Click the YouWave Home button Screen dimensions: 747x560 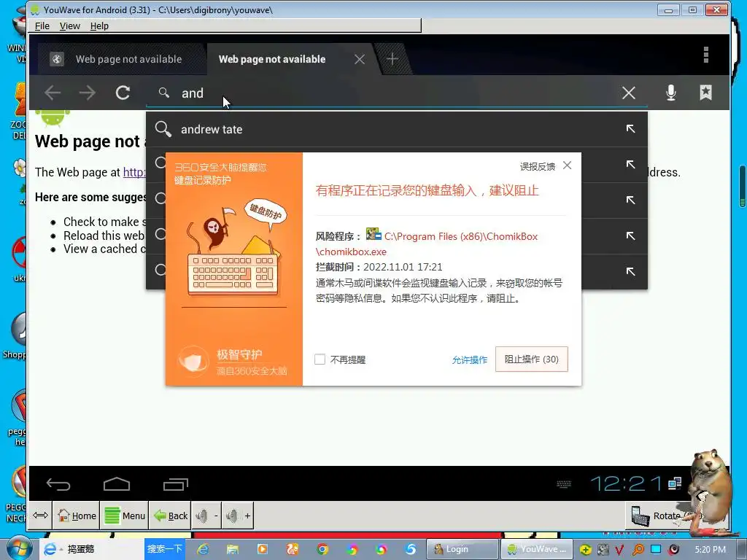[76, 516]
